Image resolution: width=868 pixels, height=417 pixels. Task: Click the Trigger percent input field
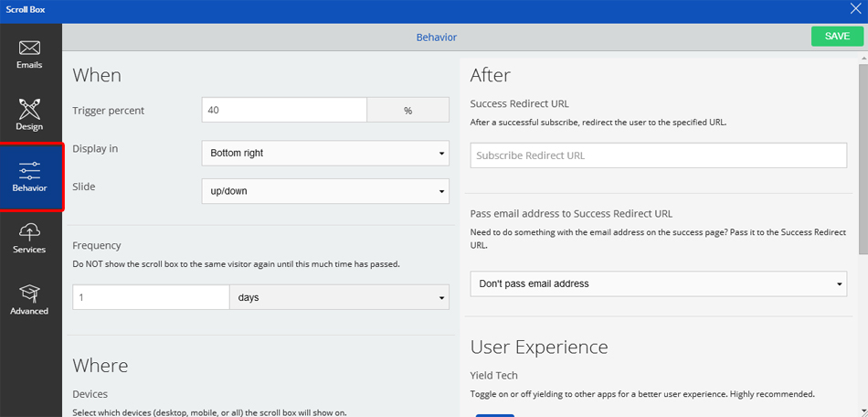click(x=284, y=110)
